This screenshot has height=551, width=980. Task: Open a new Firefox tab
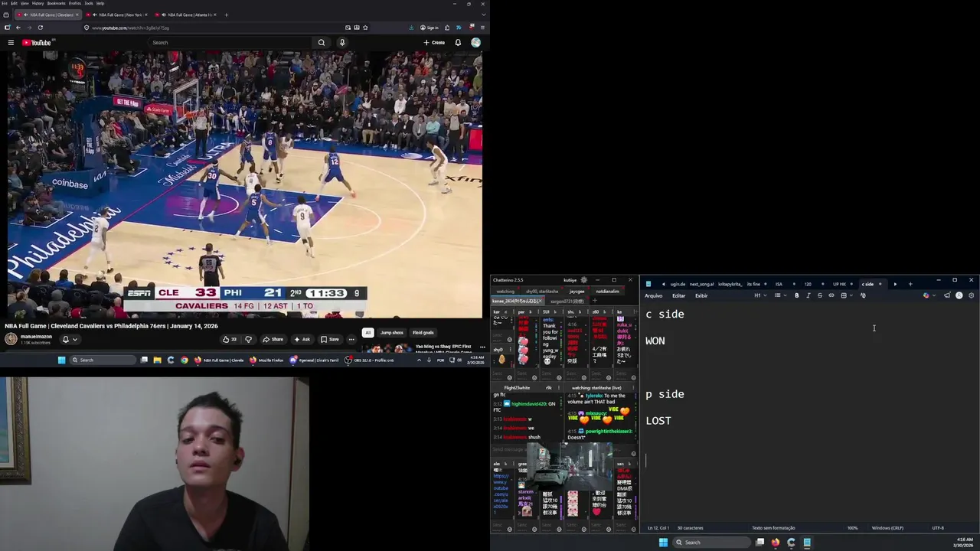click(x=226, y=15)
